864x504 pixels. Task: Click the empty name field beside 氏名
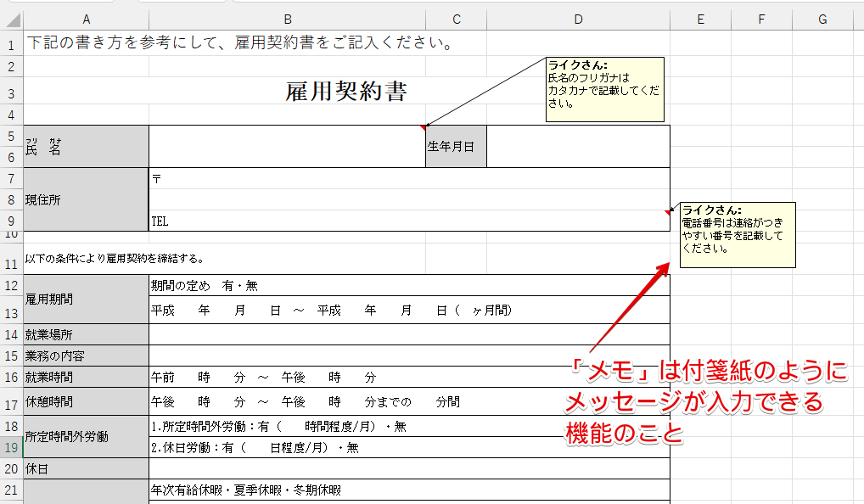tap(287, 147)
